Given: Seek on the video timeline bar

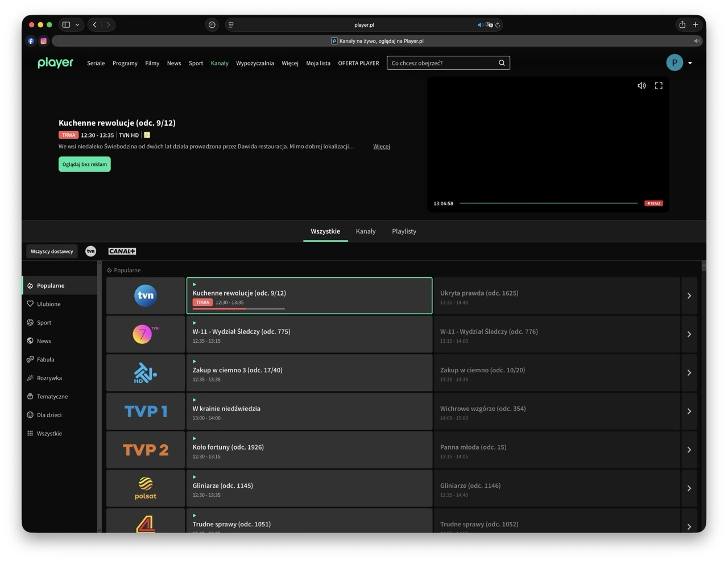Looking at the screenshot, I should 548,203.
